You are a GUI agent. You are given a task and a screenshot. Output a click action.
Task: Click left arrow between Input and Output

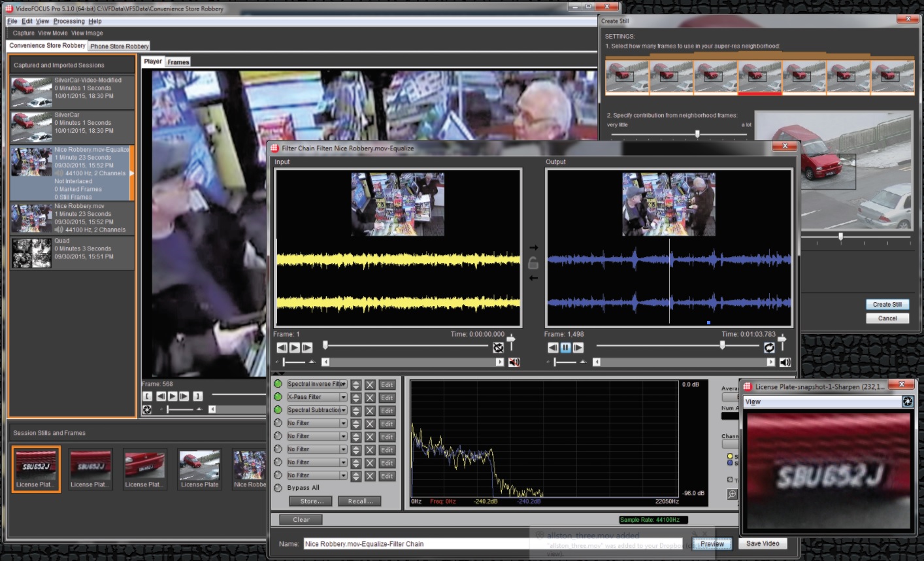[x=533, y=279]
